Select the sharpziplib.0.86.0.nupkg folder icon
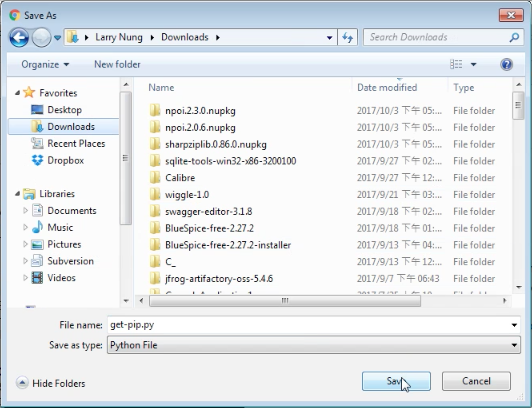Screen dimensions: 532x408 coord(155,144)
